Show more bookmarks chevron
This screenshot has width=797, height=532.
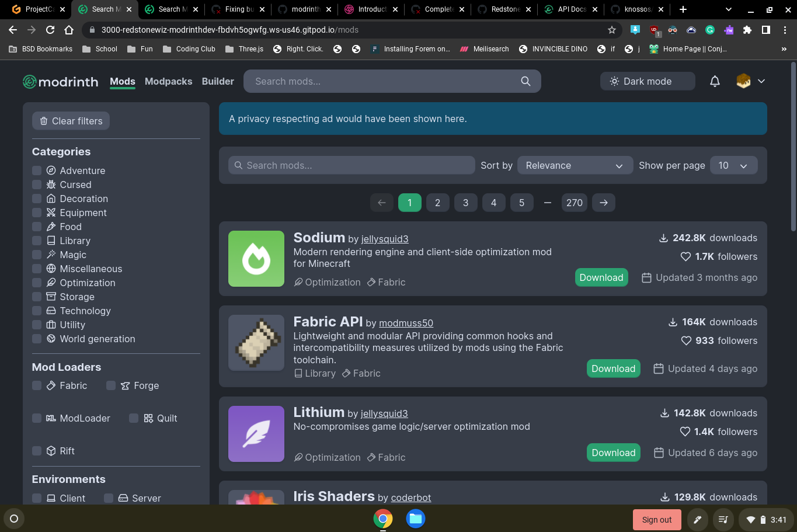click(x=784, y=49)
